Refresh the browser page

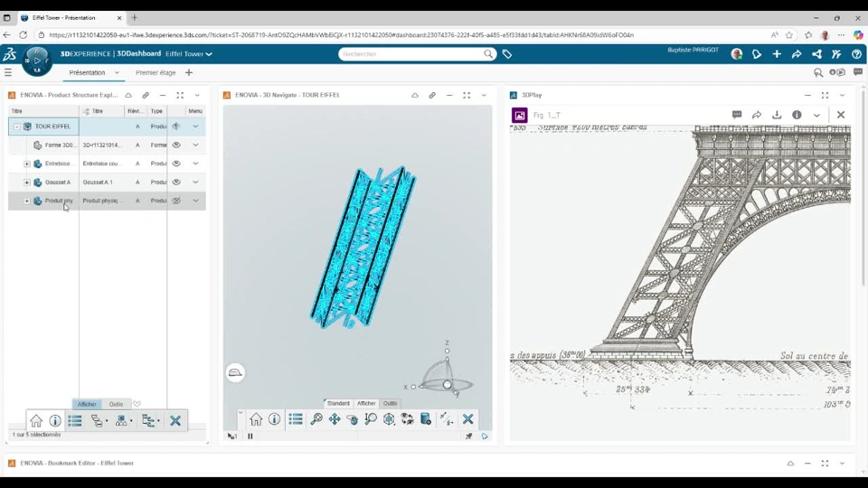tap(23, 35)
